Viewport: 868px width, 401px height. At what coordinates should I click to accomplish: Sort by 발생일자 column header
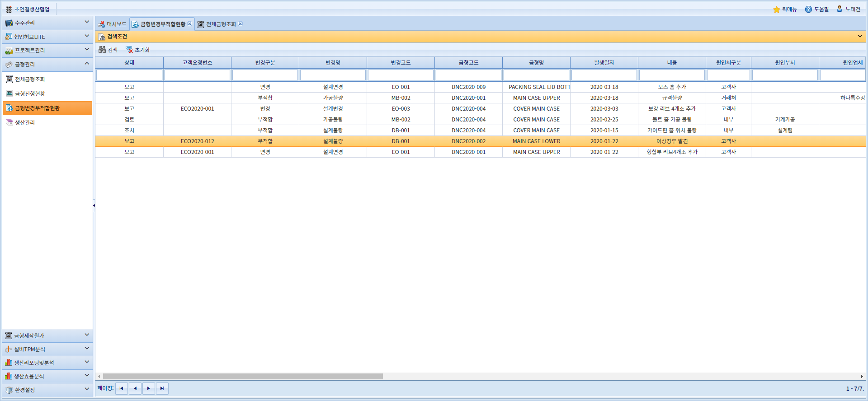tap(604, 63)
